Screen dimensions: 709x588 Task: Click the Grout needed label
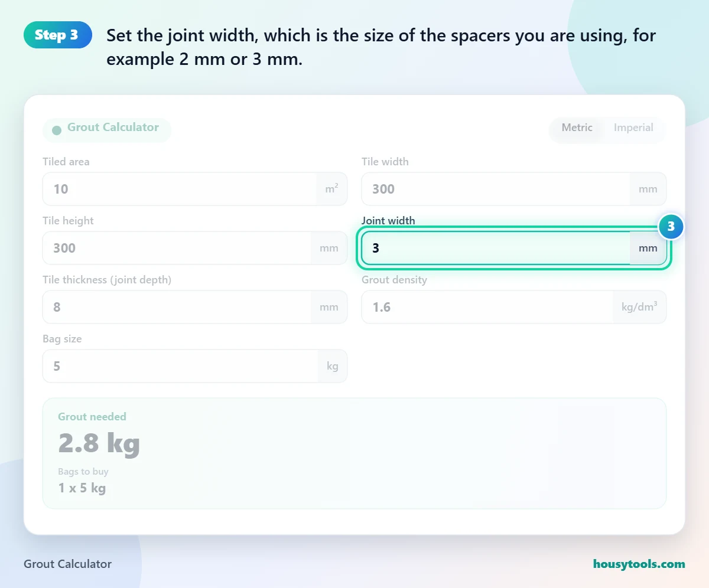92,417
